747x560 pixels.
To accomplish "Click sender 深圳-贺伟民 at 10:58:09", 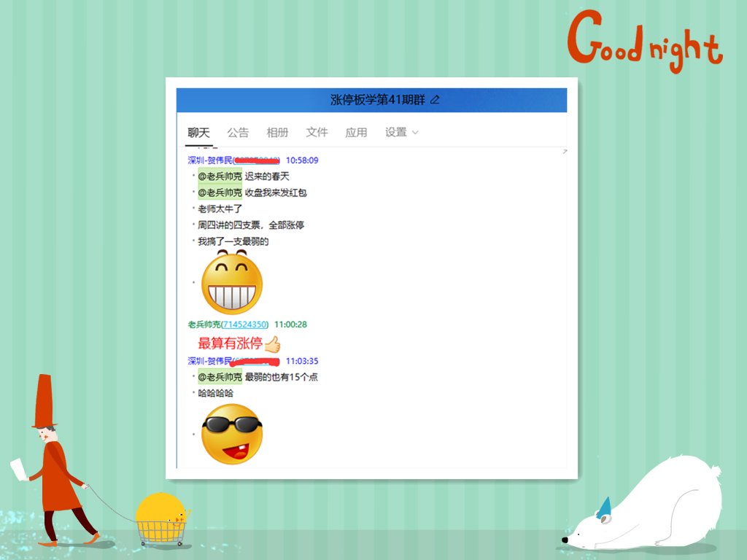I will 209,160.
